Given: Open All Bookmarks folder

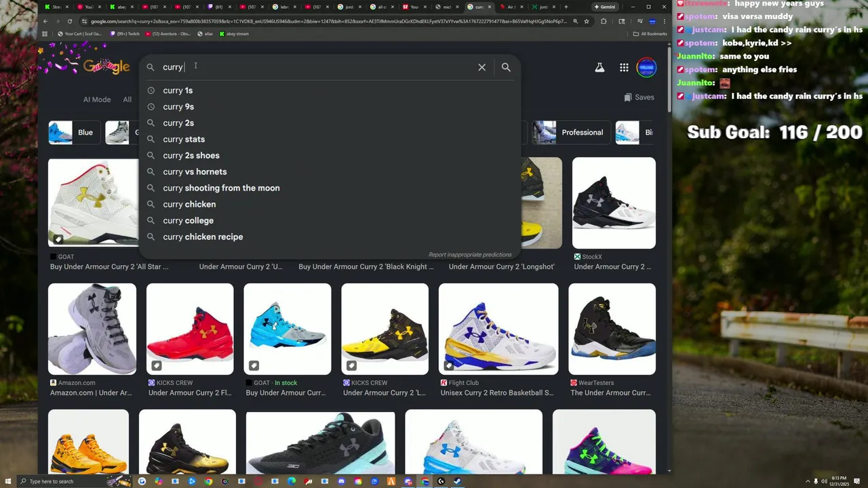Looking at the screenshot, I should point(650,33).
